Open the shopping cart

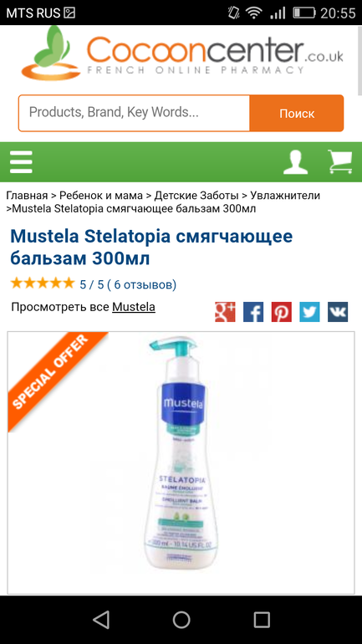339,161
